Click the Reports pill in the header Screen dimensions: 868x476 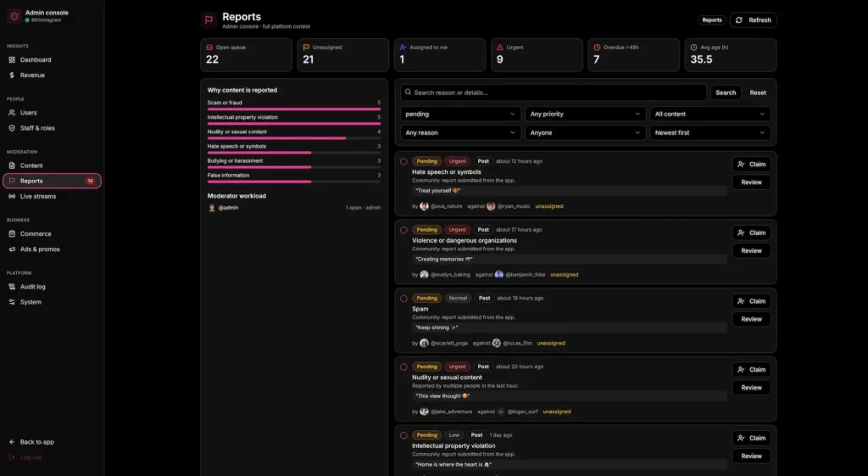click(x=712, y=20)
